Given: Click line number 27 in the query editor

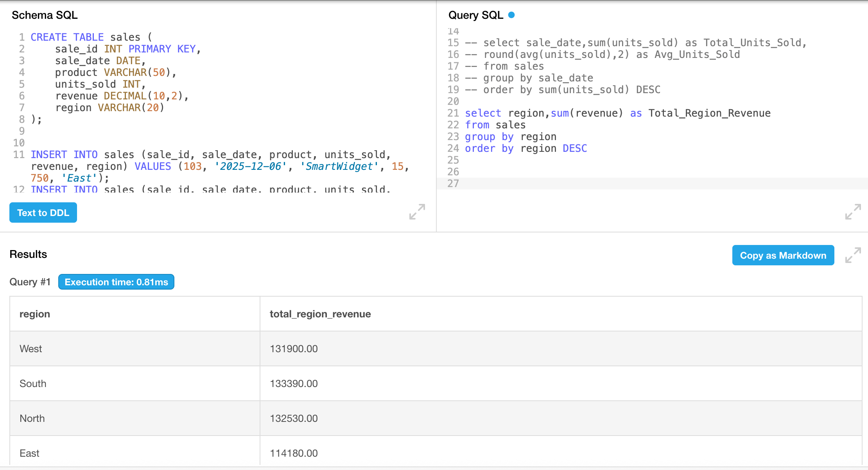Looking at the screenshot, I should 453,183.
